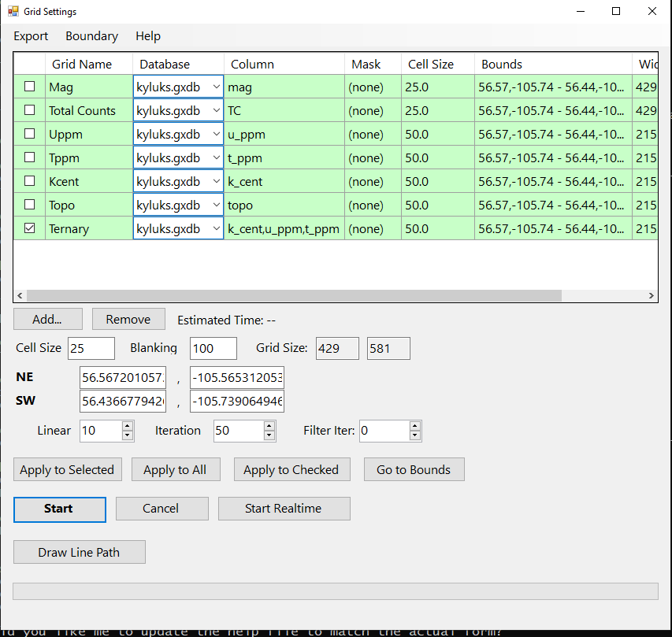This screenshot has width=672, height=637.
Task: Open Database combo box for Kcent row
Action: 217,181
